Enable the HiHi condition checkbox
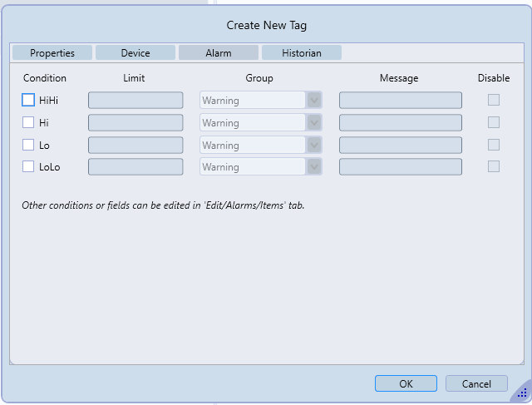 [x=28, y=101]
